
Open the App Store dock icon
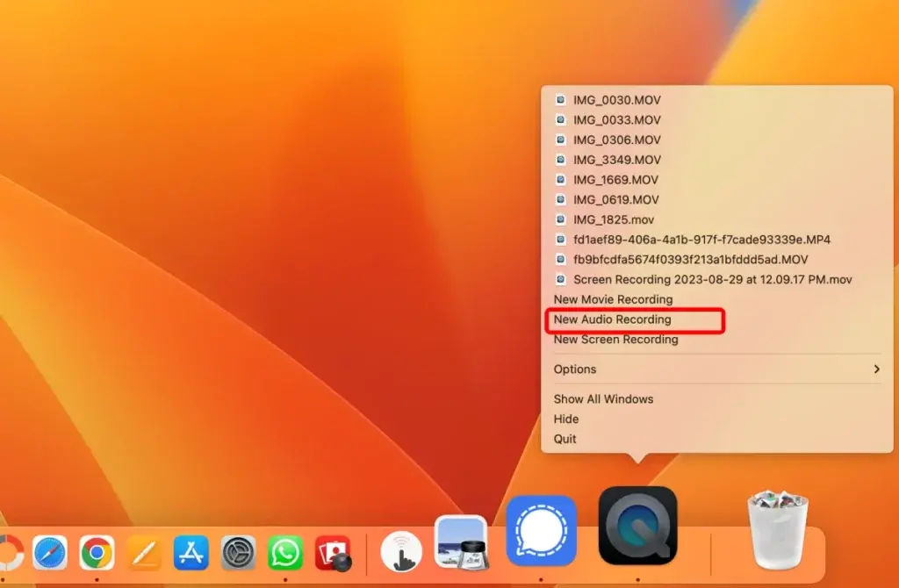191,553
